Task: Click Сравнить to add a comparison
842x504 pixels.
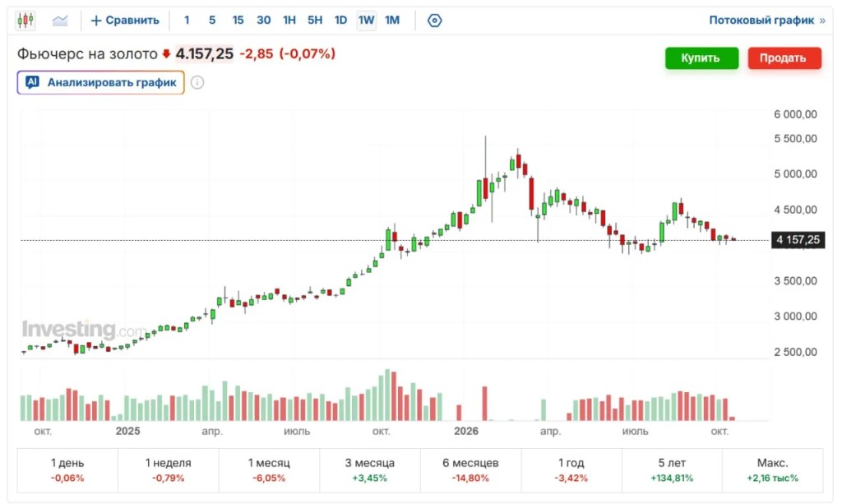Action: tap(125, 21)
